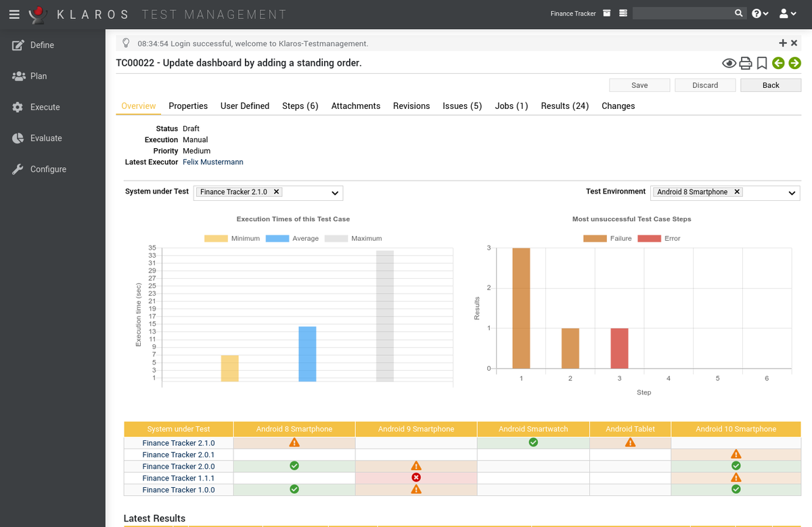
Task: Open the Changes tab
Action: 618,106
